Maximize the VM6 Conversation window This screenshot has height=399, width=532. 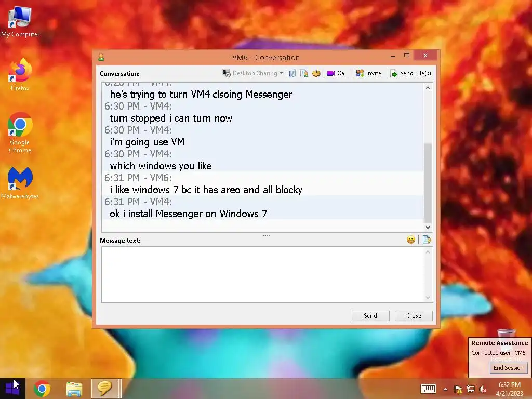(x=407, y=55)
